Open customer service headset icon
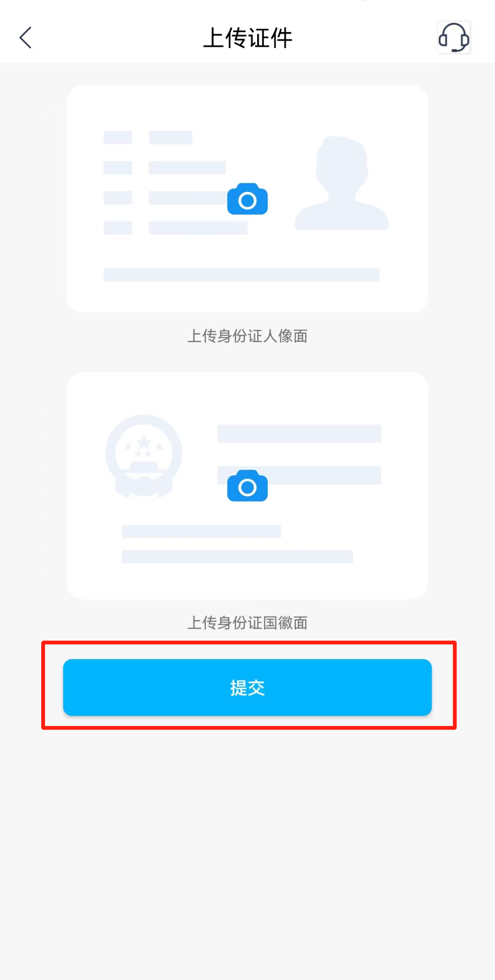The image size is (495, 980). [x=454, y=38]
